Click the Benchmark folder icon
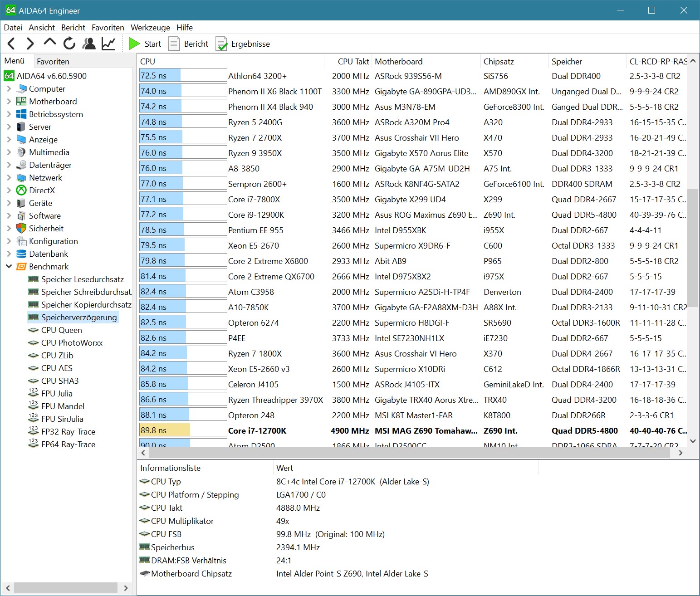This screenshot has height=596, width=700. [x=21, y=267]
